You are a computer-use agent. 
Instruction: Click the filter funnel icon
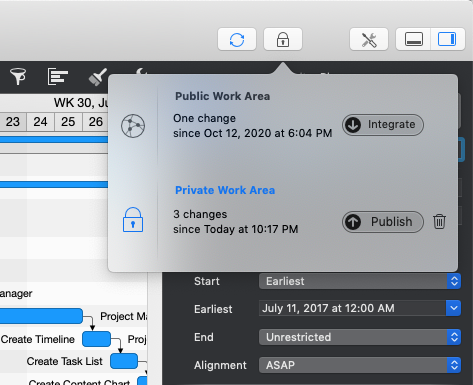(x=18, y=76)
